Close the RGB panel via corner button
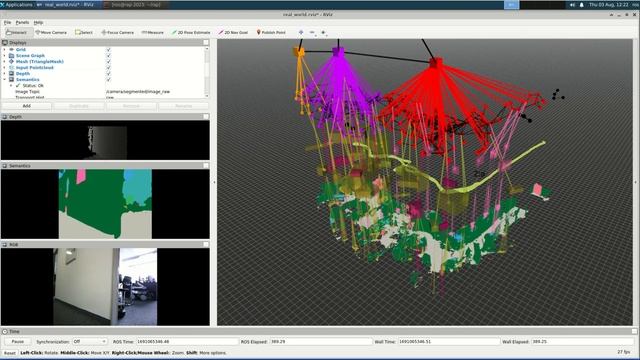 (x=206, y=244)
